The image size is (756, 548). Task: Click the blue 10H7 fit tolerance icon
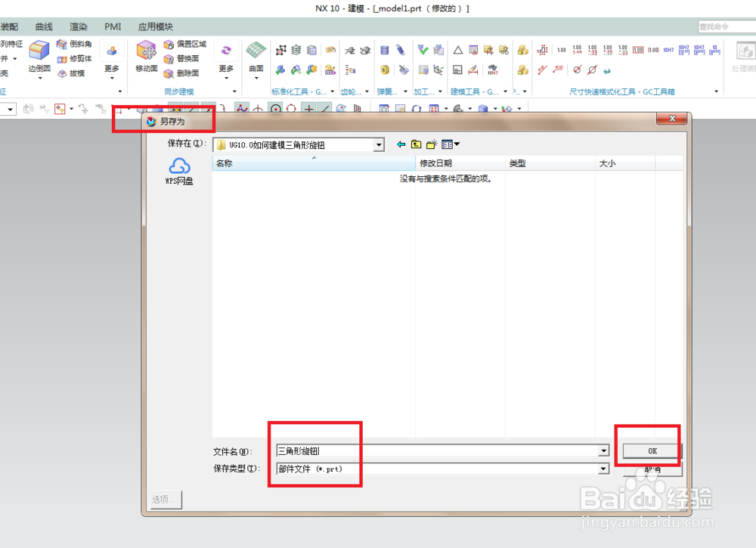668,50
